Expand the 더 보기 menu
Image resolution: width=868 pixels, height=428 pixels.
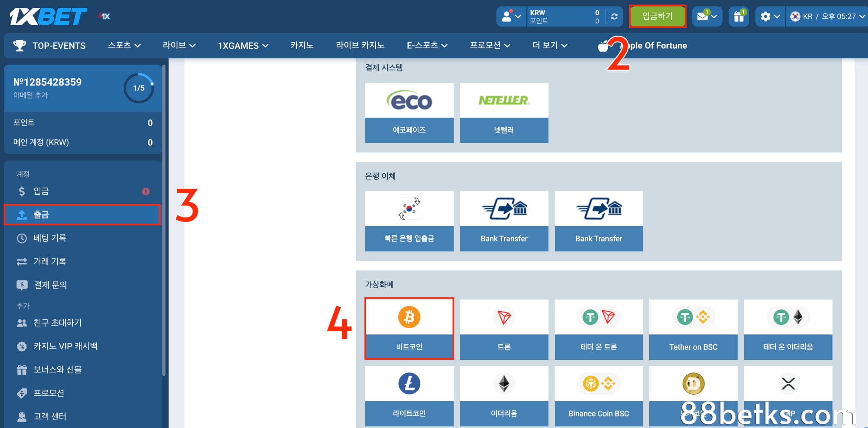point(550,45)
